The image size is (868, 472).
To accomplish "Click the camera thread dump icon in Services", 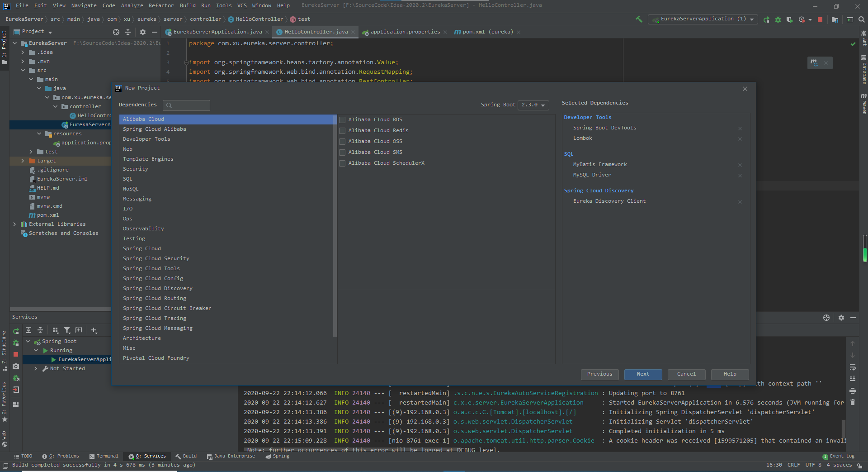I will point(16,366).
